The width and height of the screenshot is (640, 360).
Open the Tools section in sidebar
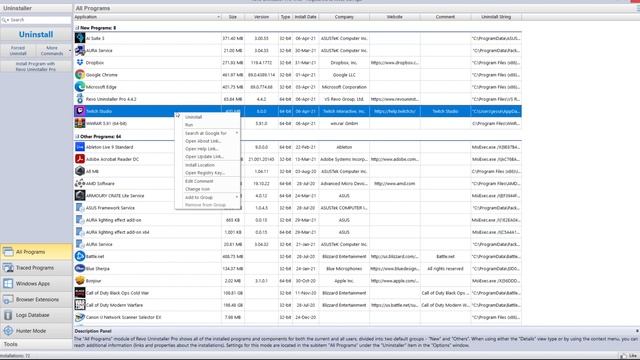coord(36,344)
